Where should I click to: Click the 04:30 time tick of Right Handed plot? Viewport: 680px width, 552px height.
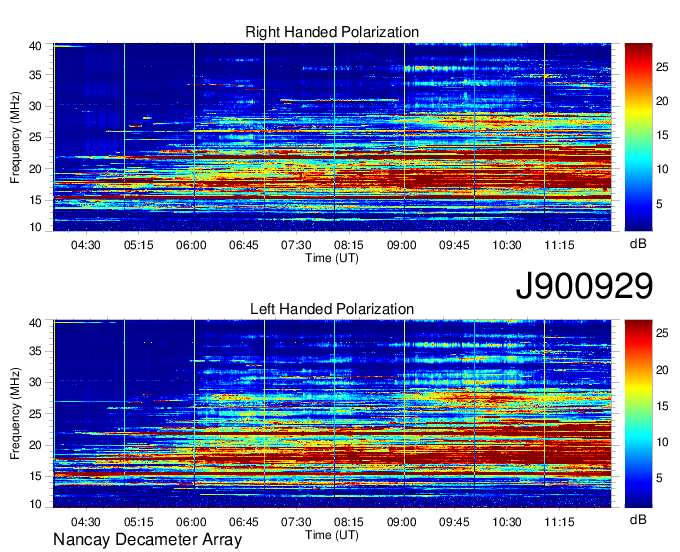[x=86, y=245]
